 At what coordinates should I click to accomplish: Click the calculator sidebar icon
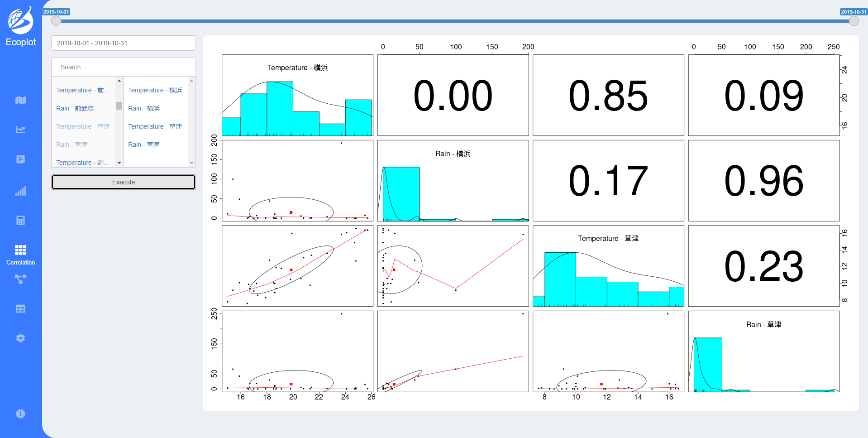pyautogui.click(x=20, y=221)
